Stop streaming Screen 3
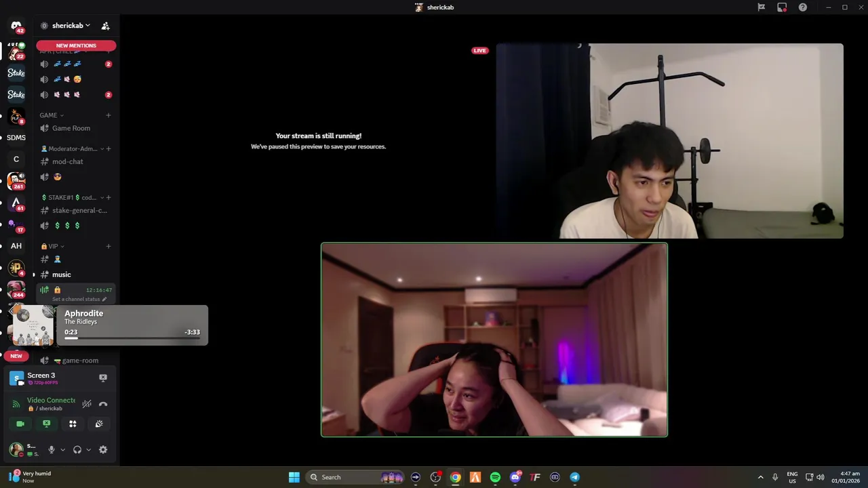This screenshot has width=868, height=488. click(103, 378)
